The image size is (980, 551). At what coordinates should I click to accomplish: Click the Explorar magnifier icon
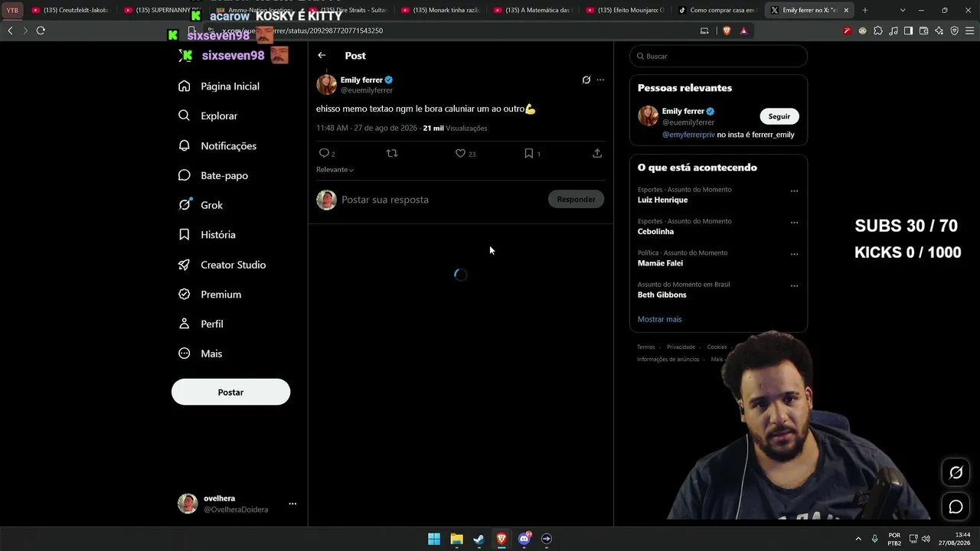tap(184, 116)
